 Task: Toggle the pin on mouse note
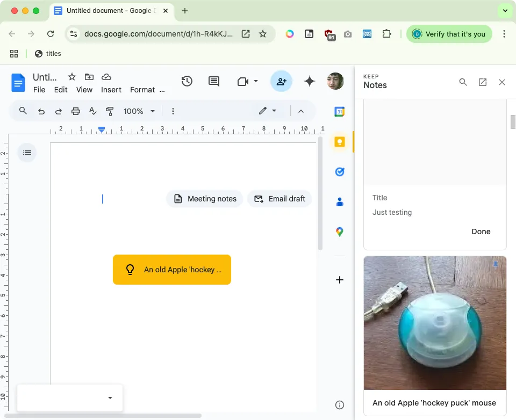[x=495, y=264]
